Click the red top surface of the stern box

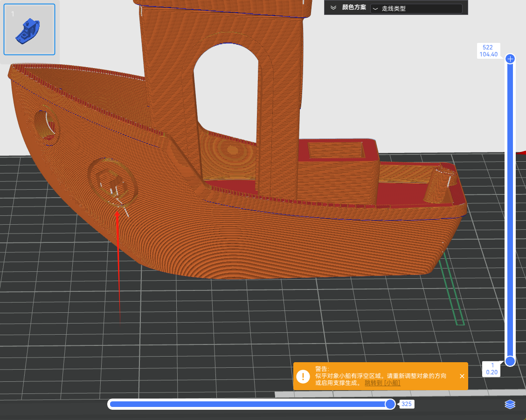click(371, 150)
